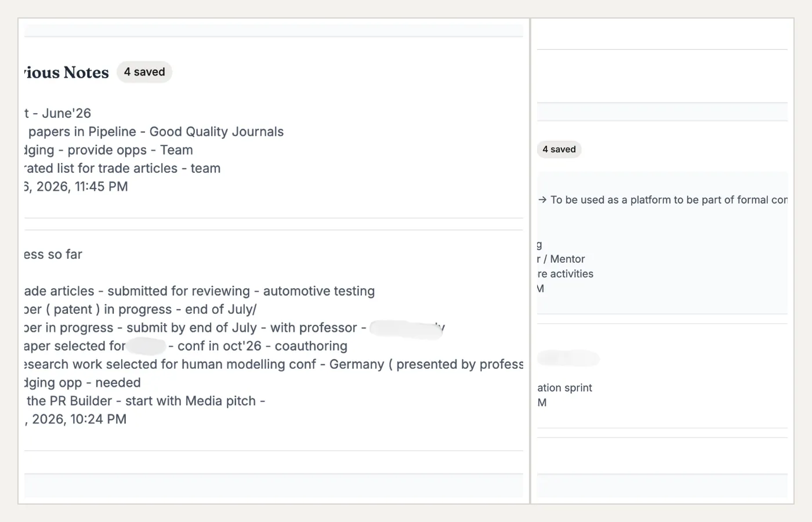Click the 're activities' line in right panel
The height and width of the screenshot is (522, 812).
point(565,274)
